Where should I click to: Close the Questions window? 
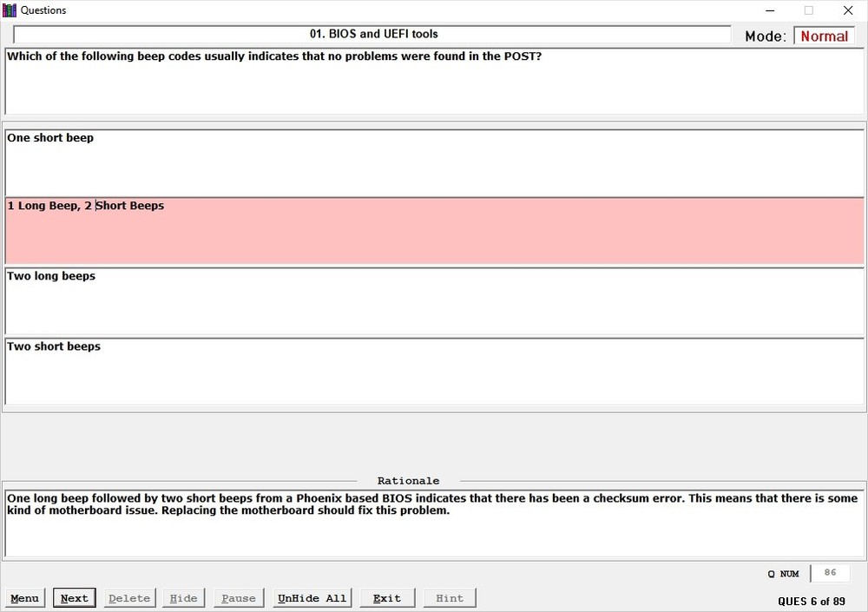click(848, 10)
